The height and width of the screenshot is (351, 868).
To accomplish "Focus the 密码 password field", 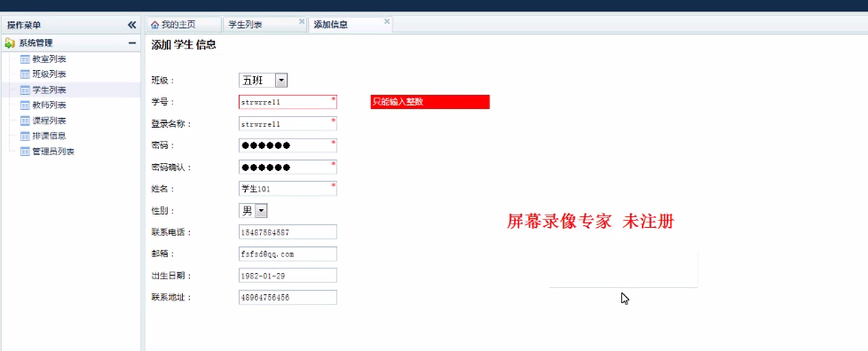I will pos(288,145).
